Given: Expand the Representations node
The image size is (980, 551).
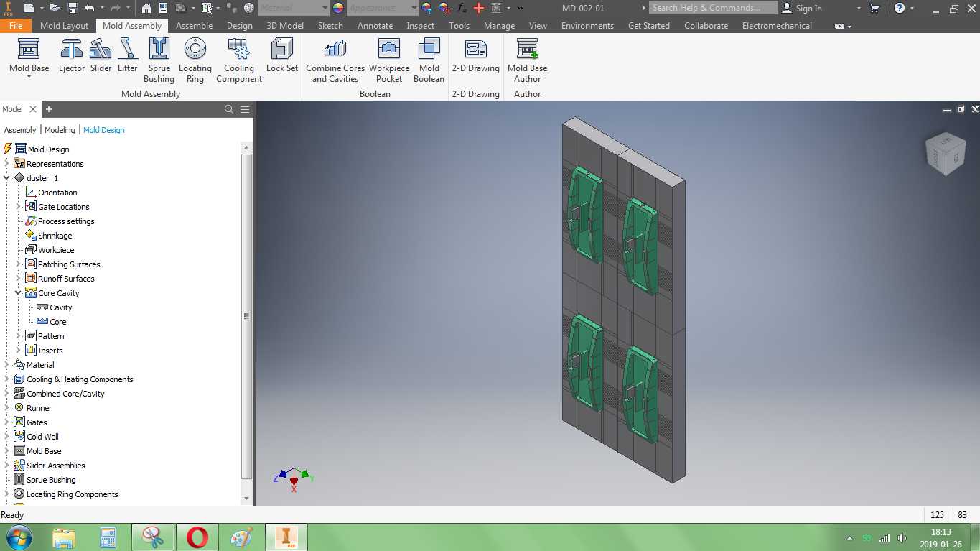Looking at the screenshot, I should 7,164.
